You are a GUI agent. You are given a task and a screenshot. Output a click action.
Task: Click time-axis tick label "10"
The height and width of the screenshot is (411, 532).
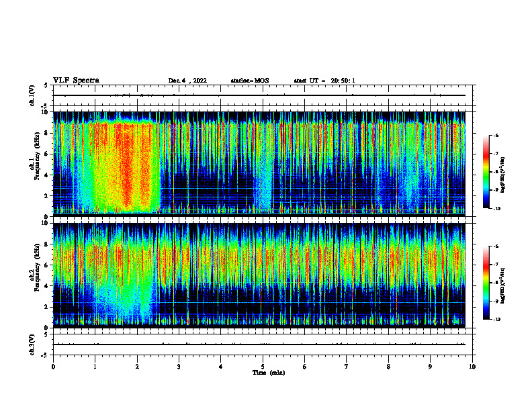coord(472,367)
